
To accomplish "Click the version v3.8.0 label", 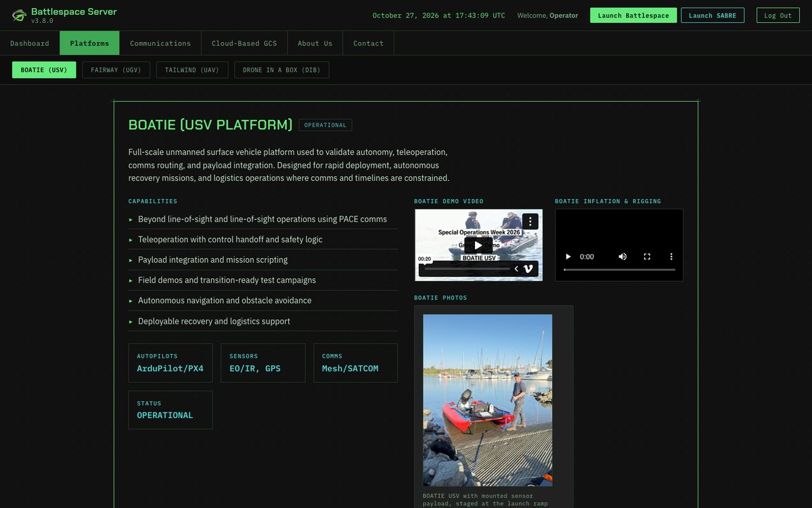I will (42, 21).
